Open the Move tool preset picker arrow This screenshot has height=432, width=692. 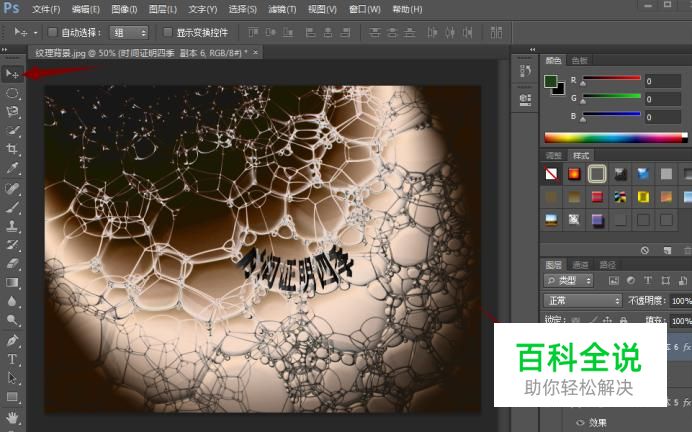35,33
